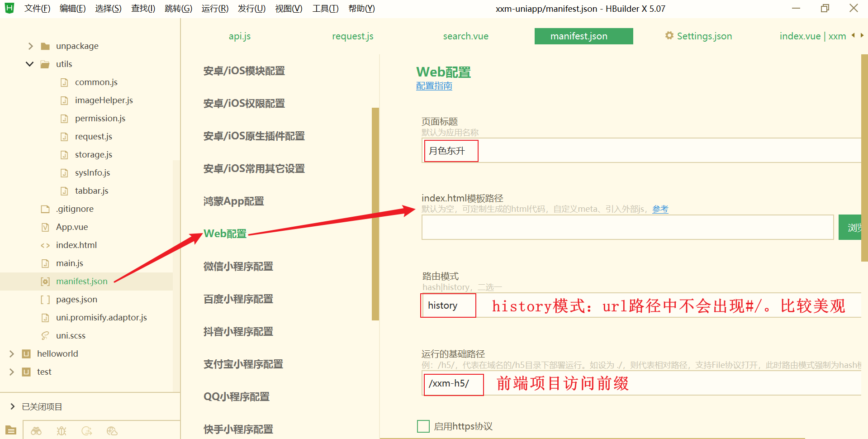Screen dimensions: 868x439
Task: Open the 文件(F) menu
Action: click(37, 9)
